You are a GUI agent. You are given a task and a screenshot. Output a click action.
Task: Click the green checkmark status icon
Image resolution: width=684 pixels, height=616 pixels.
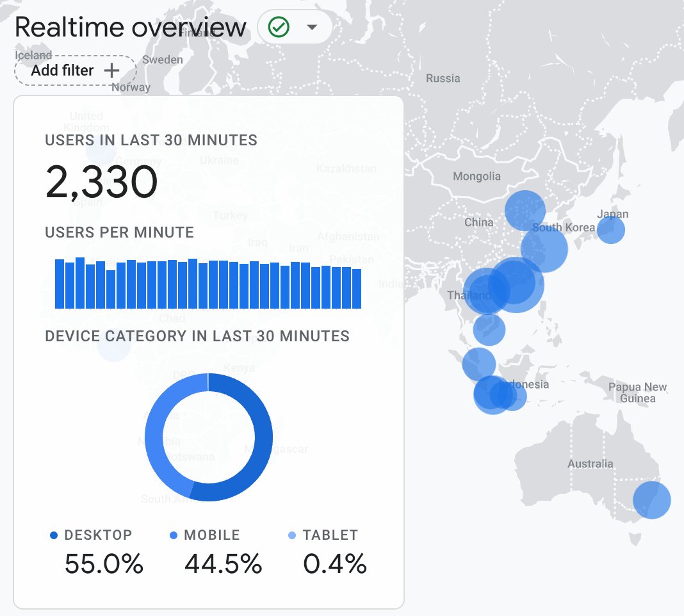(x=279, y=27)
